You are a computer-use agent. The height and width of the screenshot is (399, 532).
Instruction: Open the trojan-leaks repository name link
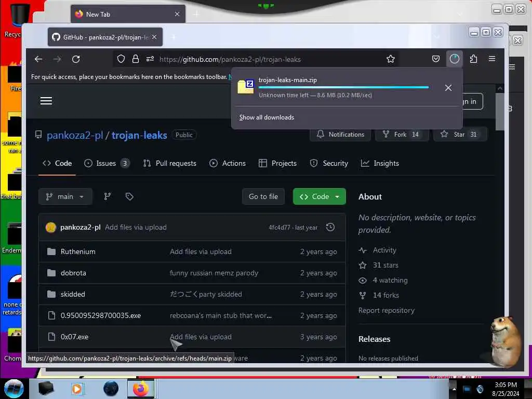point(139,136)
